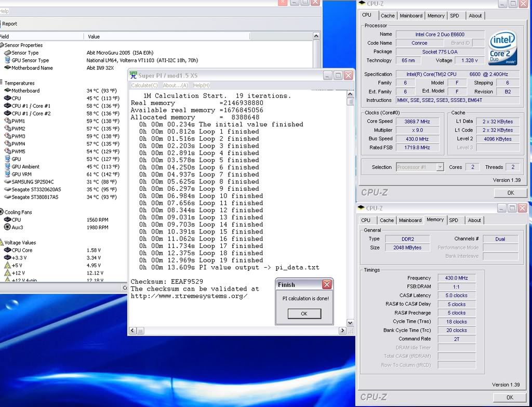Click the +5 V warning icon
Screen dimensions: 532x407
[x=7, y=265]
